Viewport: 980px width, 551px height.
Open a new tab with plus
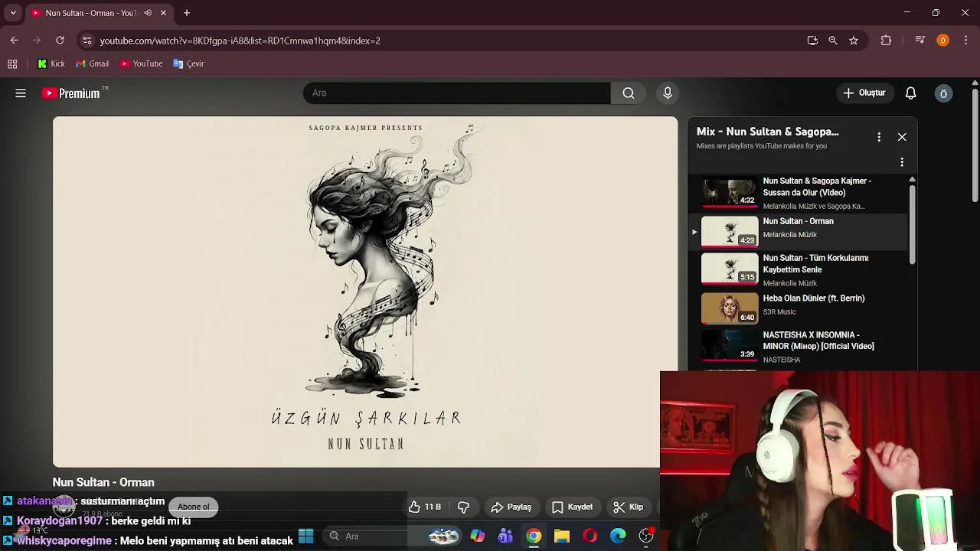(186, 13)
